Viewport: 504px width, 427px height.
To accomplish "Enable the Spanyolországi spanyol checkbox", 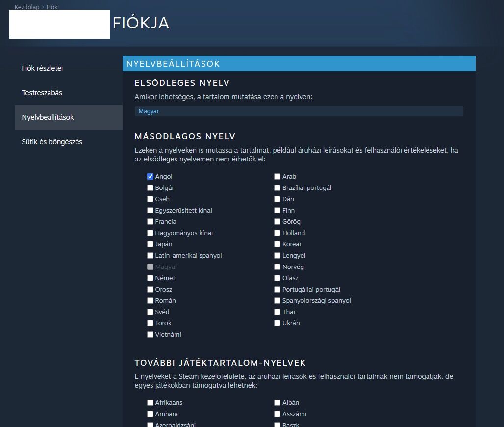I will point(277,301).
